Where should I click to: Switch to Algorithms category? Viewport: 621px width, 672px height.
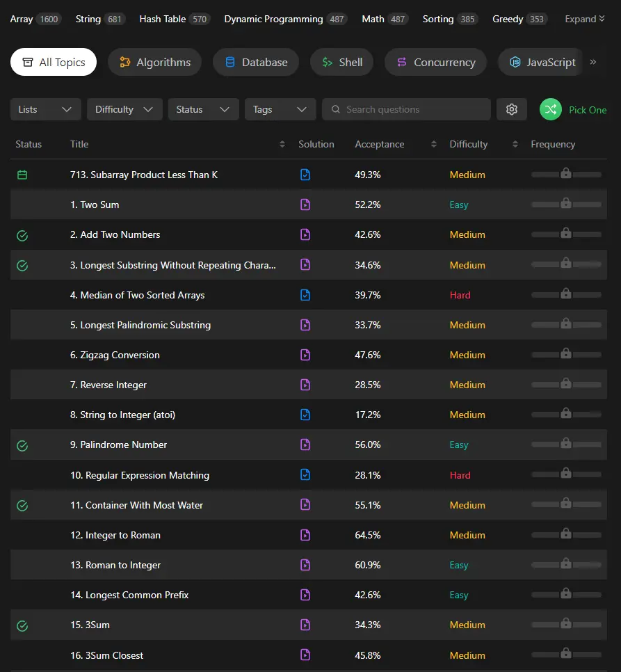(x=154, y=62)
